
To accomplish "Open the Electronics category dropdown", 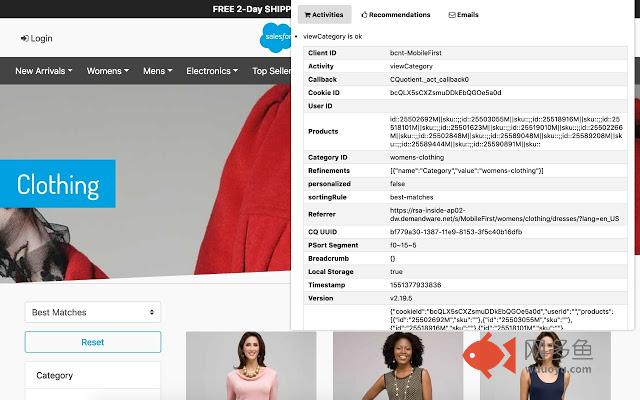I will point(212,71).
